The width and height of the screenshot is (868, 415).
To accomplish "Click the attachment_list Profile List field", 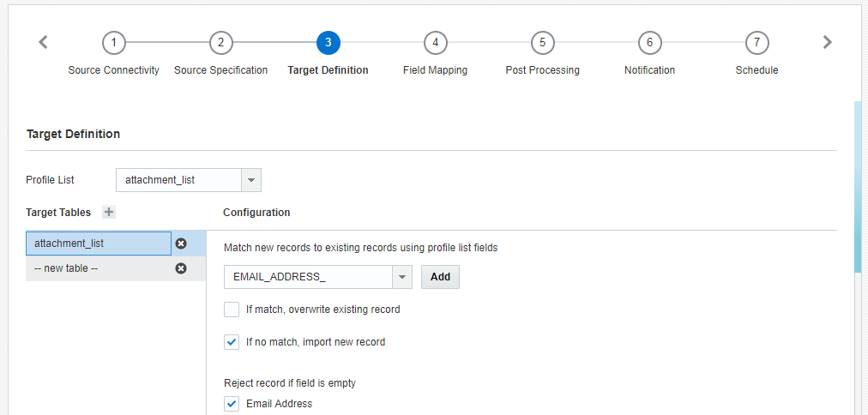I will point(178,180).
